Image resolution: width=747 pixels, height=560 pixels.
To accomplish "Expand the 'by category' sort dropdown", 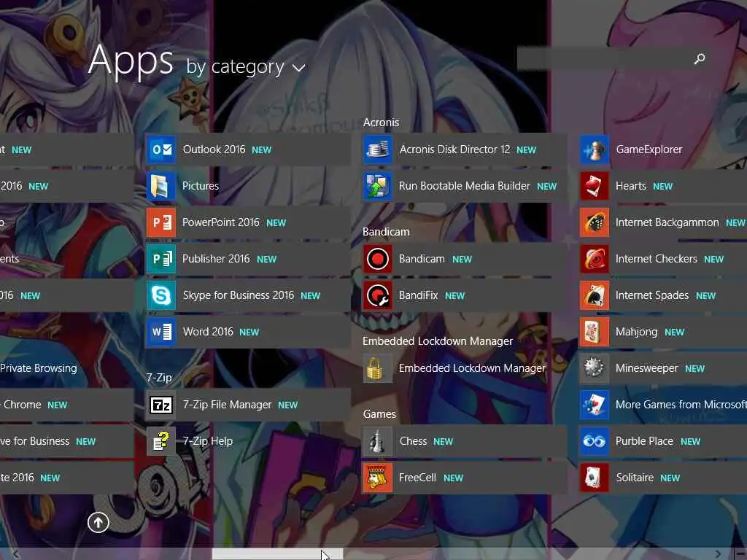I will (246, 66).
